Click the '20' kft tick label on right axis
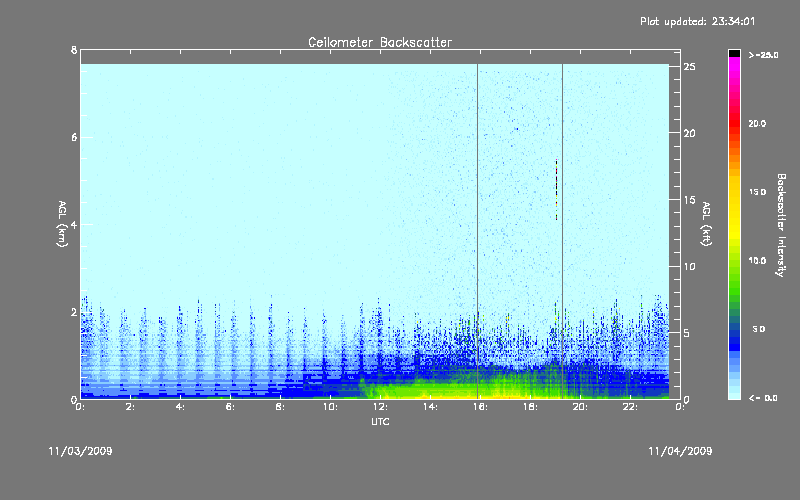This screenshot has width=800, height=500. [689, 133]
